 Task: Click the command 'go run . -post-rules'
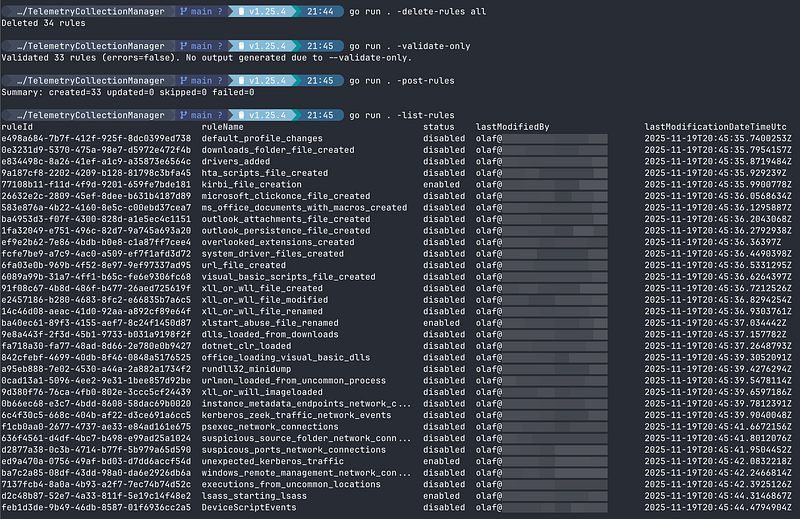click(x=402, y=81)
